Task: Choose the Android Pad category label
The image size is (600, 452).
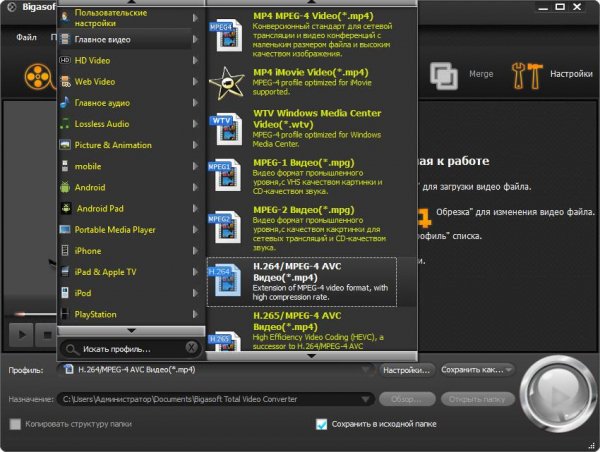Action: point(100,209)
